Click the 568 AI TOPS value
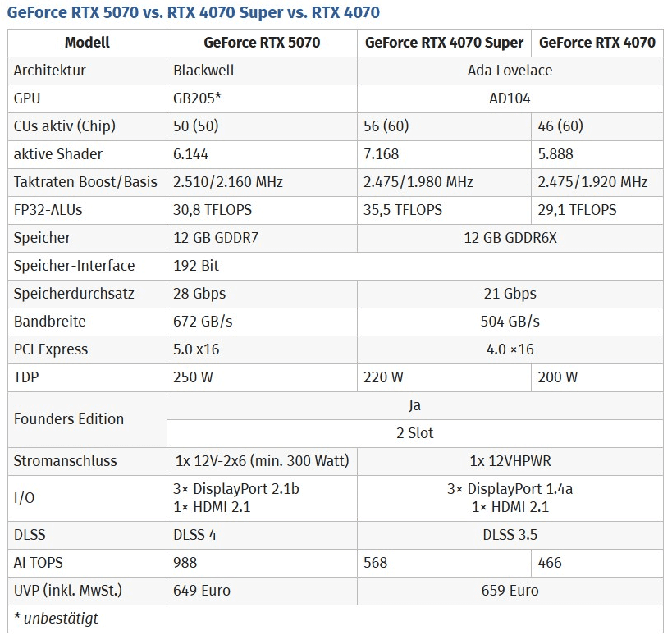 click(375, 562)
